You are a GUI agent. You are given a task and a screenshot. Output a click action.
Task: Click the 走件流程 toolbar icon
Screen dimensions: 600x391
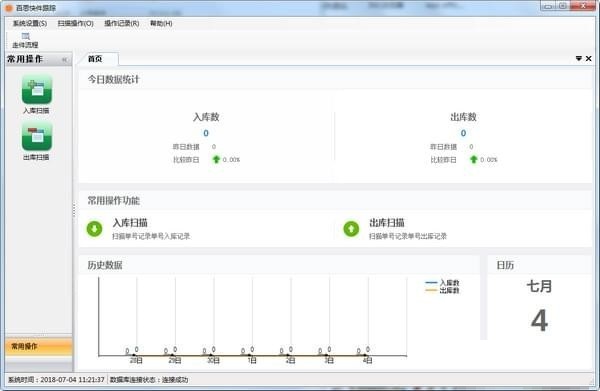point(25,41)
